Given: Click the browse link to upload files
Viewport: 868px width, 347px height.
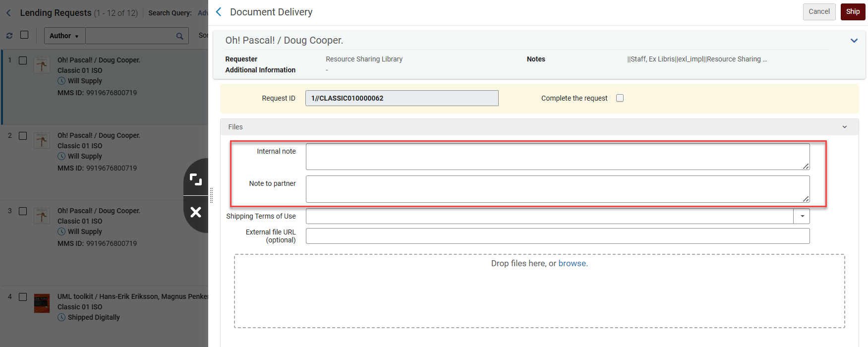Looking at the screenshot, I should click(x=573, y=263).
